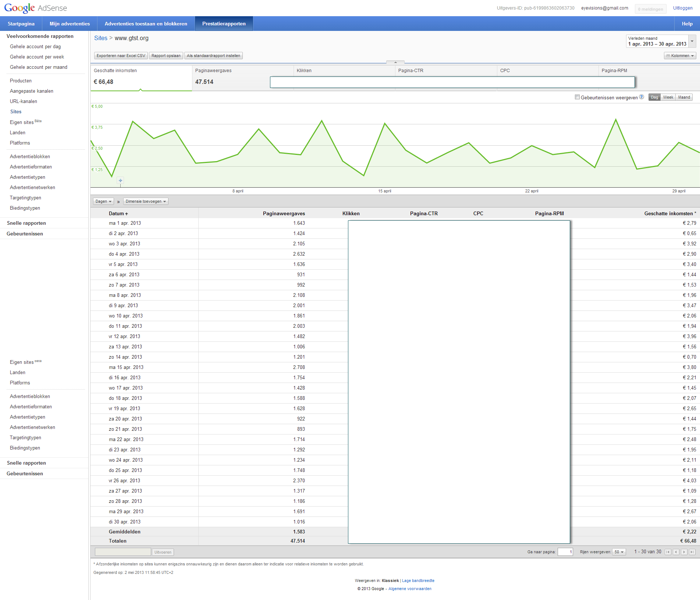The image size is (700, 600).
Task: Switch chart to Dag view
Action: (654, 97)
